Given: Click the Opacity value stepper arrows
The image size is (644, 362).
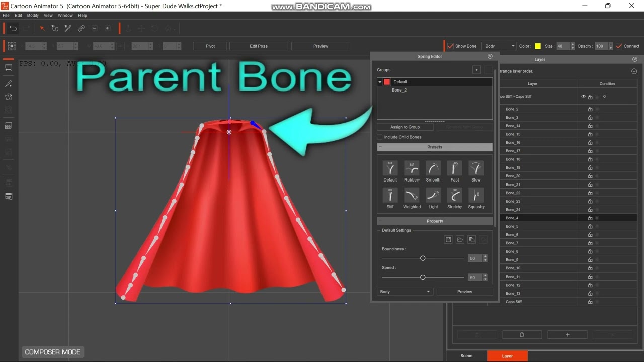Looking at the screenshot, I should (x=611, y=46).
